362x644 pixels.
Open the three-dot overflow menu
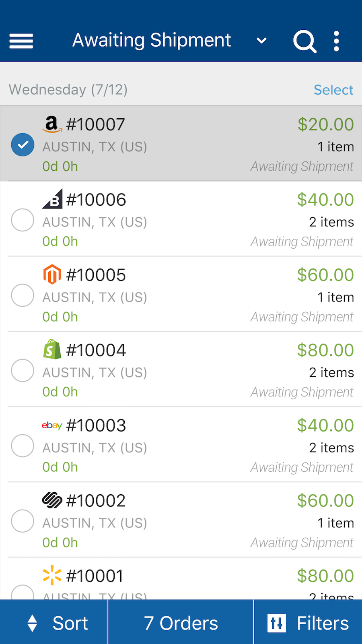pos(337,41)
